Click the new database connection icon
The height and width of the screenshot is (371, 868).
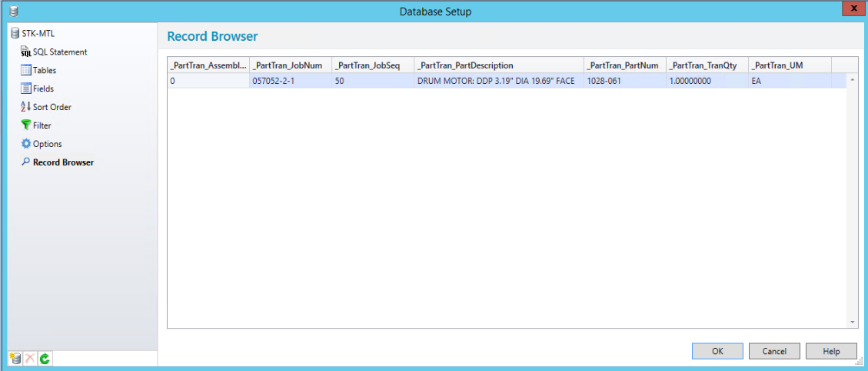[x=15, y=359]
